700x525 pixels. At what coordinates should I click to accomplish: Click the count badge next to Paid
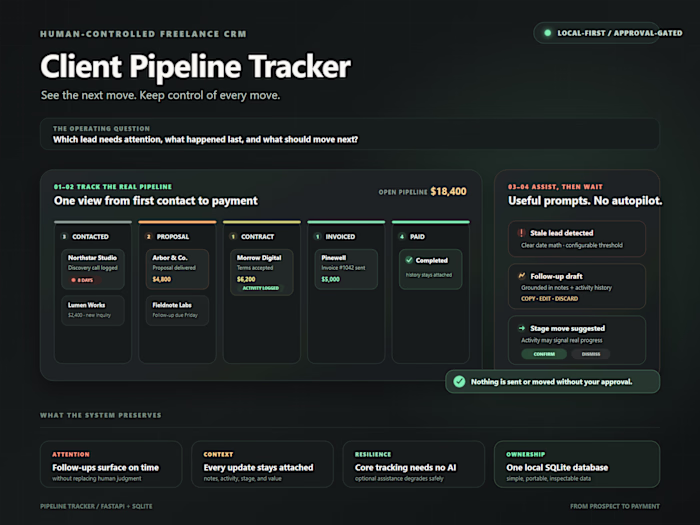402,237
